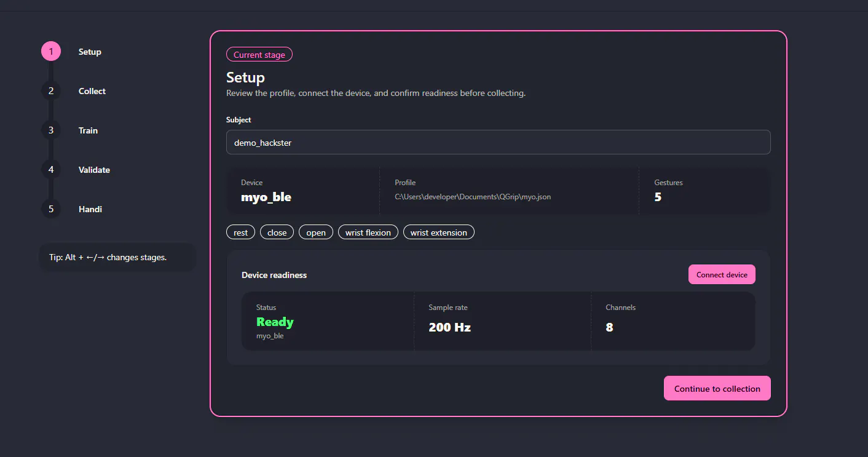868x457 pixels.
Task: Click the 'Setup' panel heading
Action: pyautogui.click(x=246, y=77)
